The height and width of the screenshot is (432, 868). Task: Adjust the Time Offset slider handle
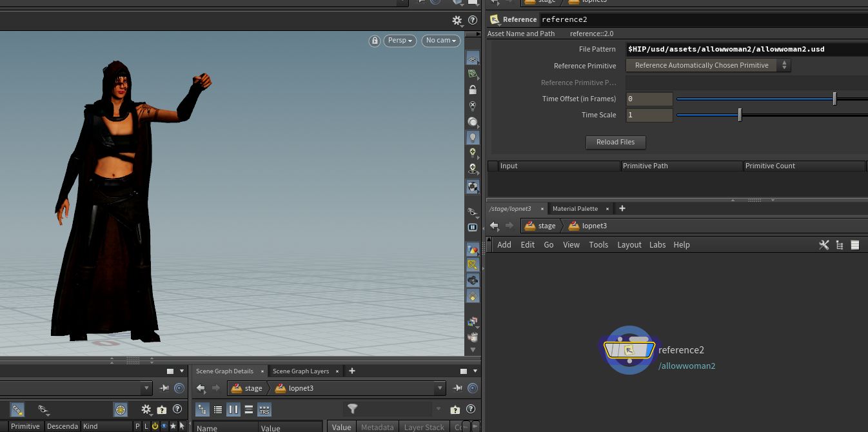834,99
